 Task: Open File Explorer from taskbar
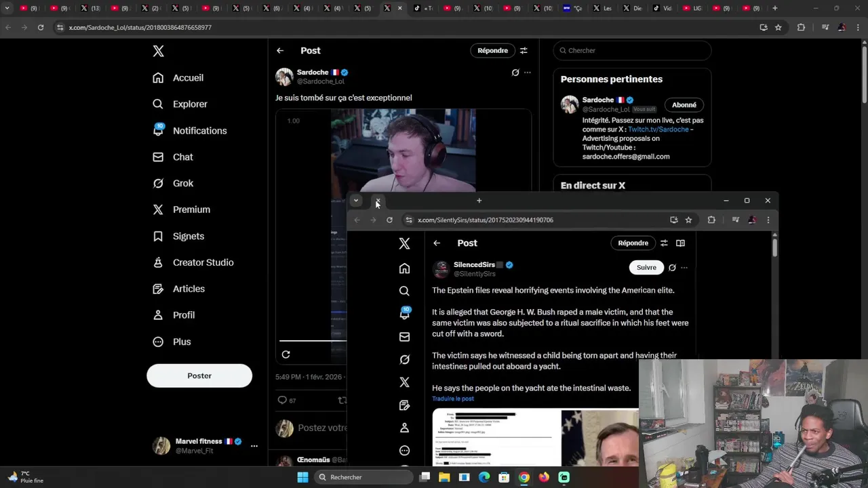coord(444,478)
